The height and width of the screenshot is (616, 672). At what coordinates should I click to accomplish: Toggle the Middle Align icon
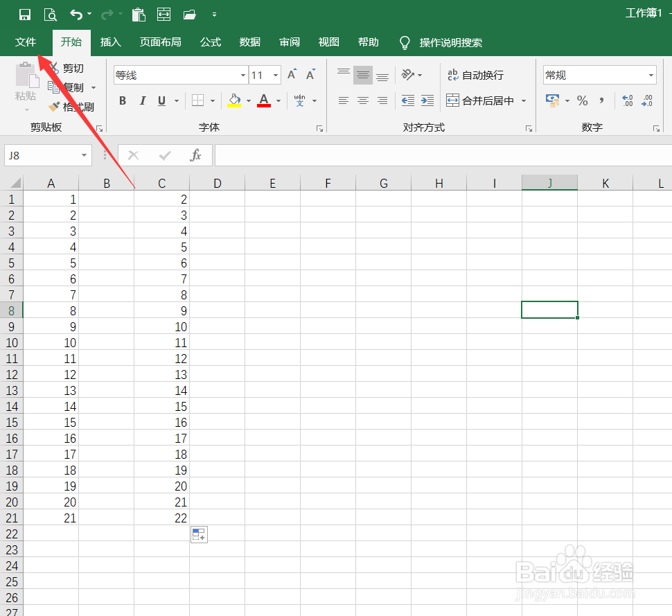click(x=363, y=75)
